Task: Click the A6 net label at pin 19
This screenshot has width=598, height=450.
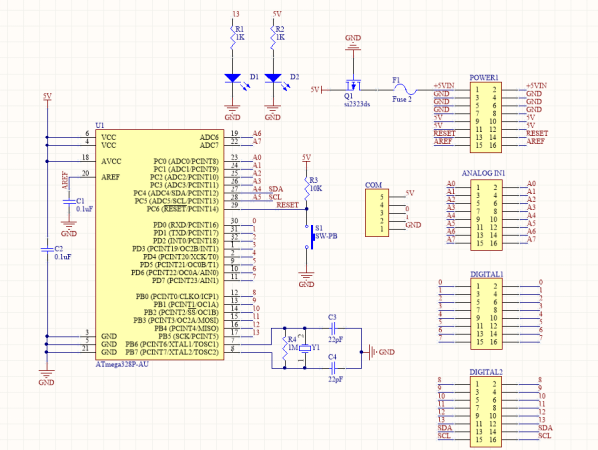Action: [257, 133]
